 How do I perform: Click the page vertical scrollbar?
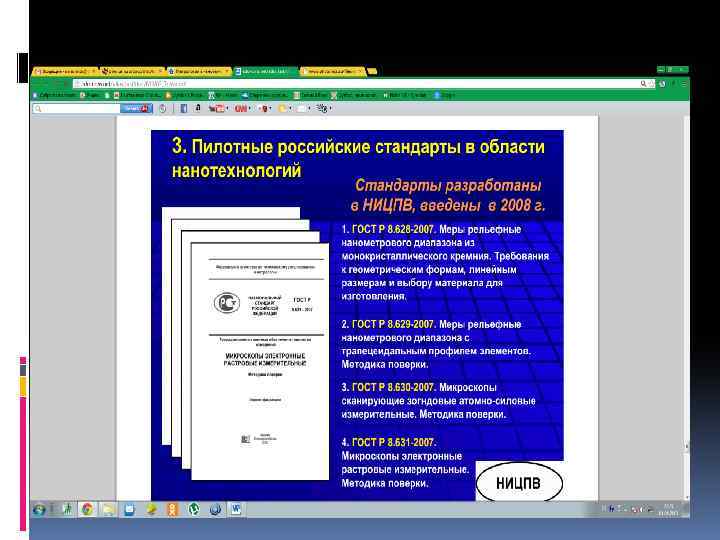point(687,308)
